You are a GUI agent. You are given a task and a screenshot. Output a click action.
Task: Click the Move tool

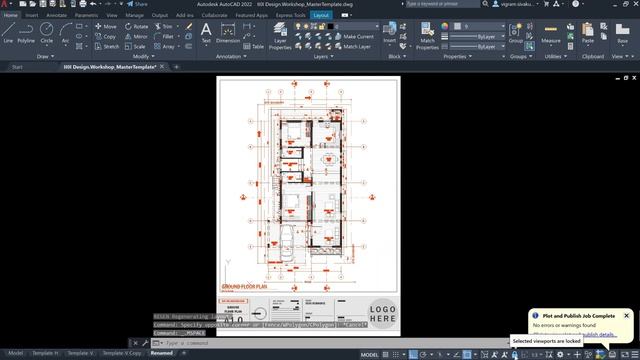(x=106, y=26)
